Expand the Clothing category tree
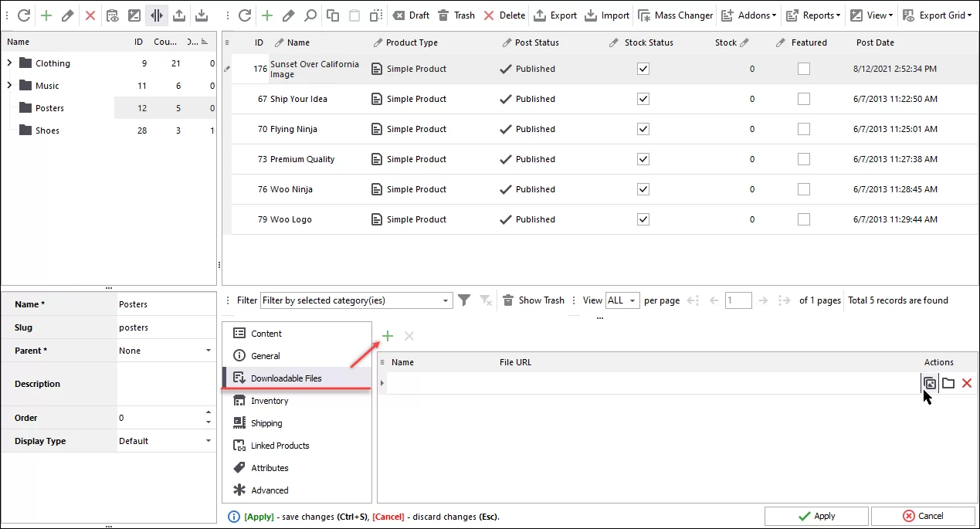Viewport: 980px width, 529px height. coord(8,63)
